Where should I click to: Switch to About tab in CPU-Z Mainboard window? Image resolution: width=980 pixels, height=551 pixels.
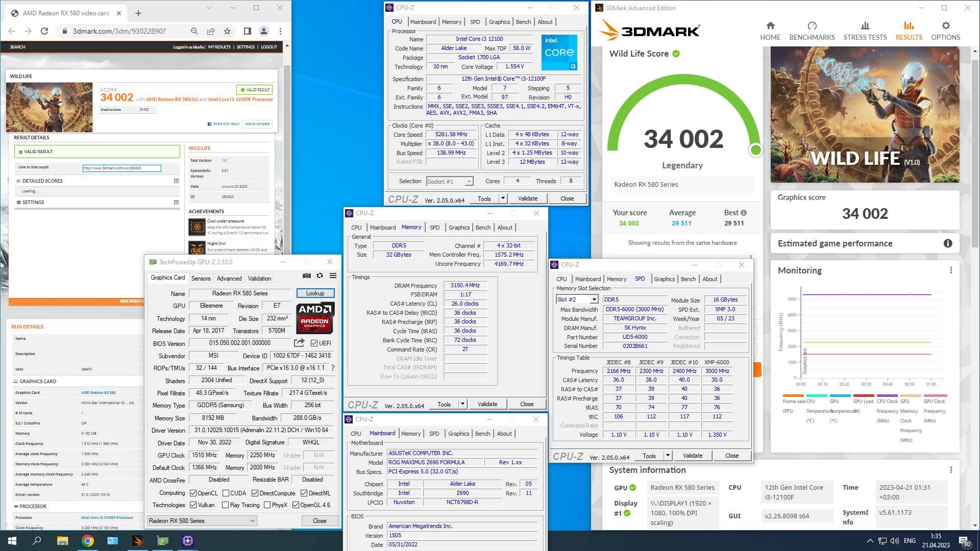(504, 434)
